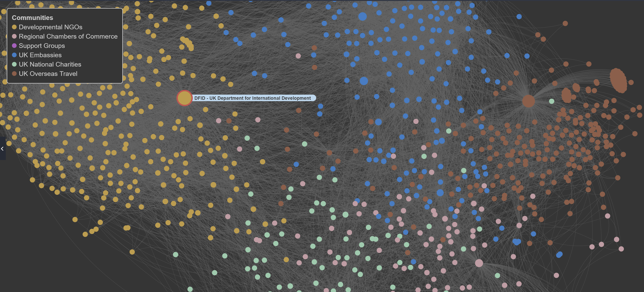Select the UK National Charities legend text
This screenshot has height=292, width=644.
tap(50, 64)
